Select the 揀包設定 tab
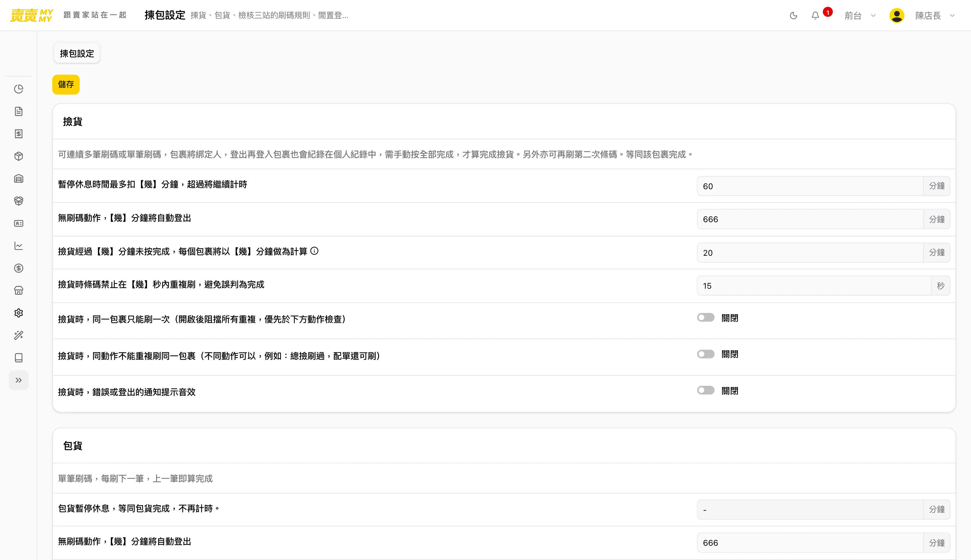The width and height of the screenshot is (971, 560). point(77,54)
